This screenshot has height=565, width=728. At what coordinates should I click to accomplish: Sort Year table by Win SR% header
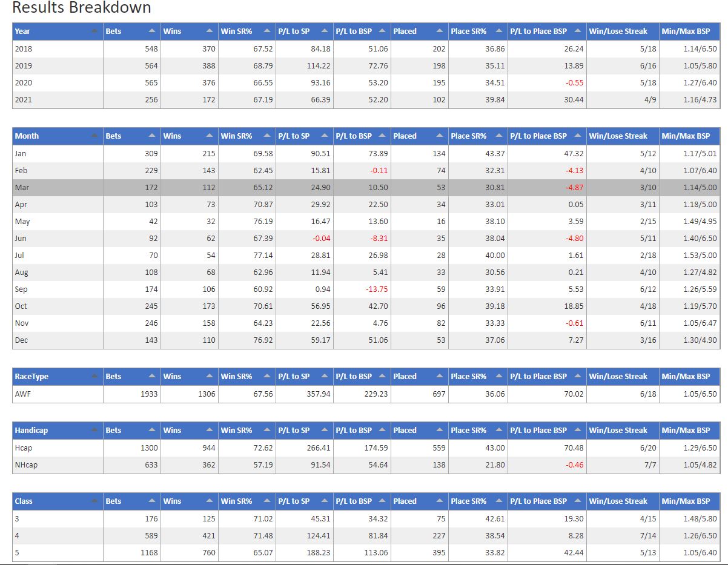pos(236,31)
